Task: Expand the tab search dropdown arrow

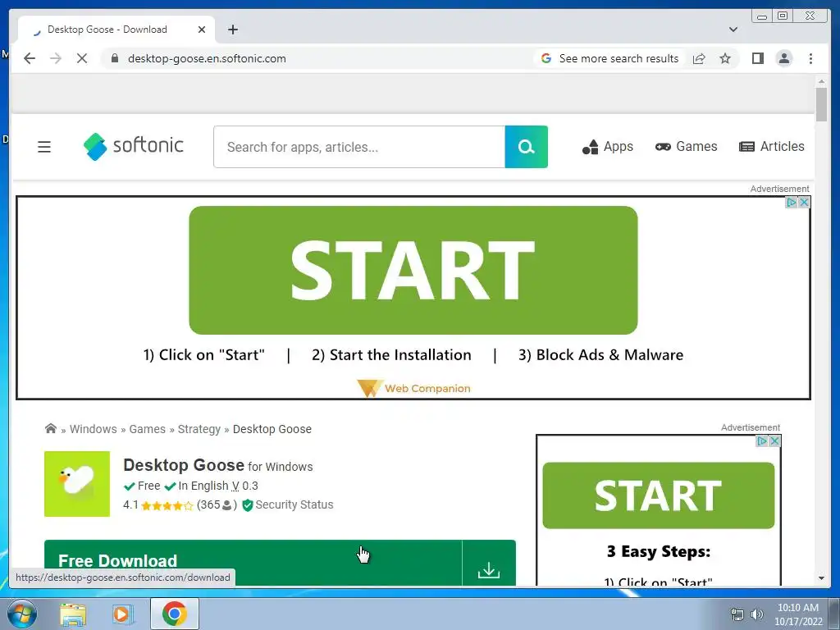Action: (x=733, y=30)
